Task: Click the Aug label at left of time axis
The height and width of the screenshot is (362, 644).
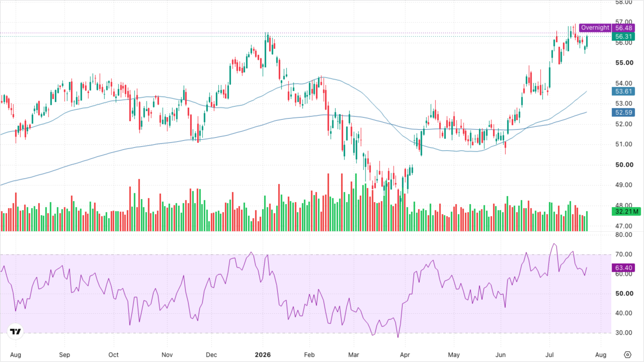Action: point(16,355)
